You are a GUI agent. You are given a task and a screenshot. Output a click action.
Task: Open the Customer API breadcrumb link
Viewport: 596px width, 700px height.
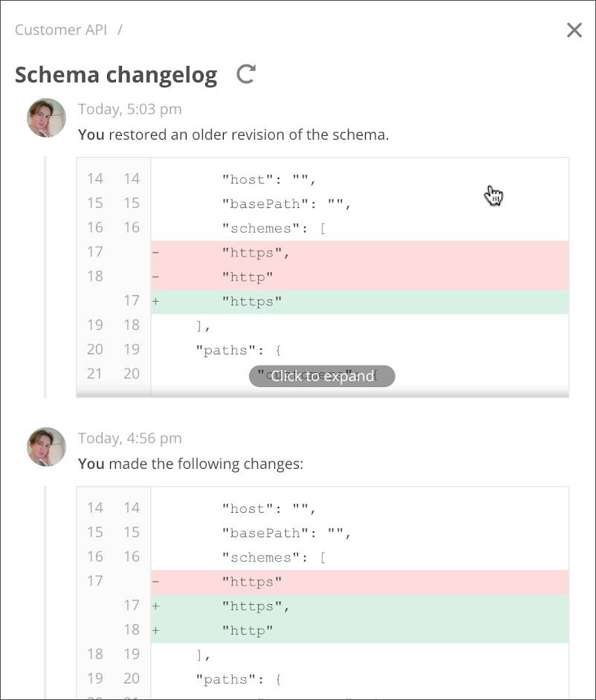click(61, 30)
